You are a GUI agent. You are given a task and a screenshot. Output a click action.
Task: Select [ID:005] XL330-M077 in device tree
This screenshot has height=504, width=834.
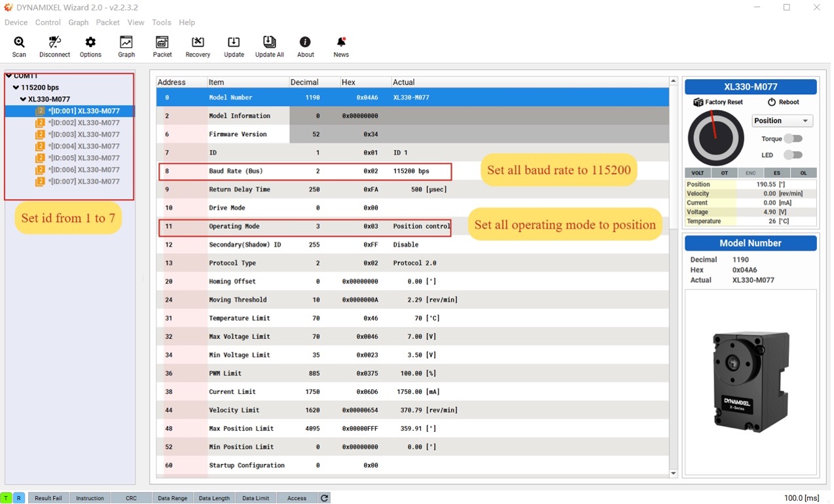coord(84,158)
